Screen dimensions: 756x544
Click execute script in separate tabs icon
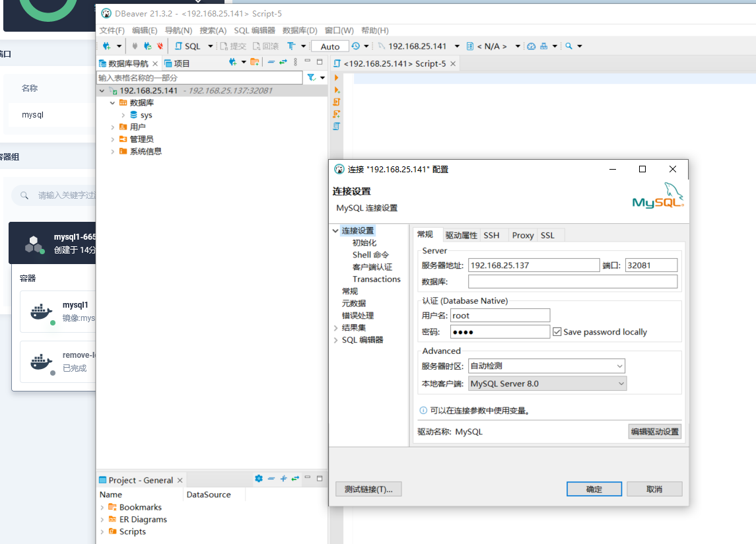(337, 114)
